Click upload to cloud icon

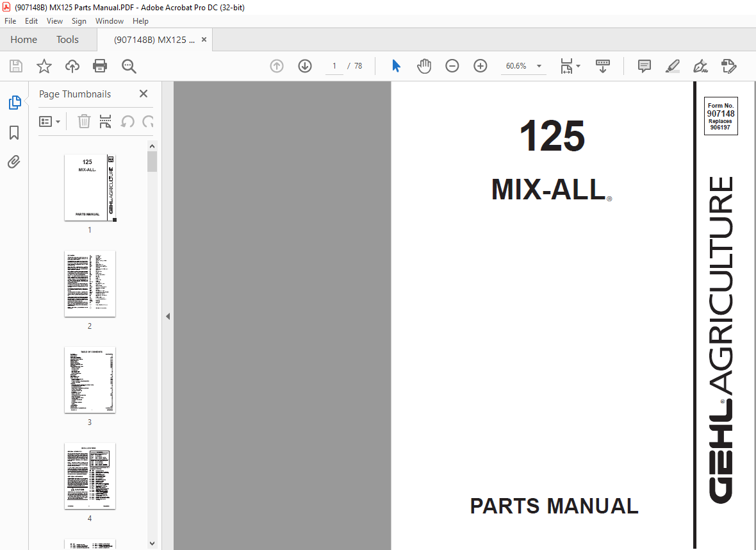72,66
